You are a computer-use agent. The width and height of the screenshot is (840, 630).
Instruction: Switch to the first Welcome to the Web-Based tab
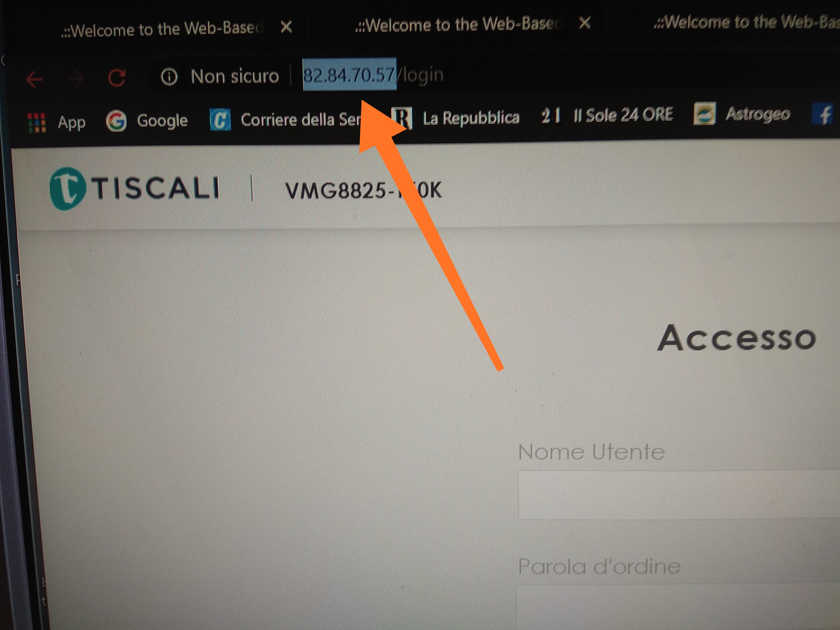tap(161, 29)
